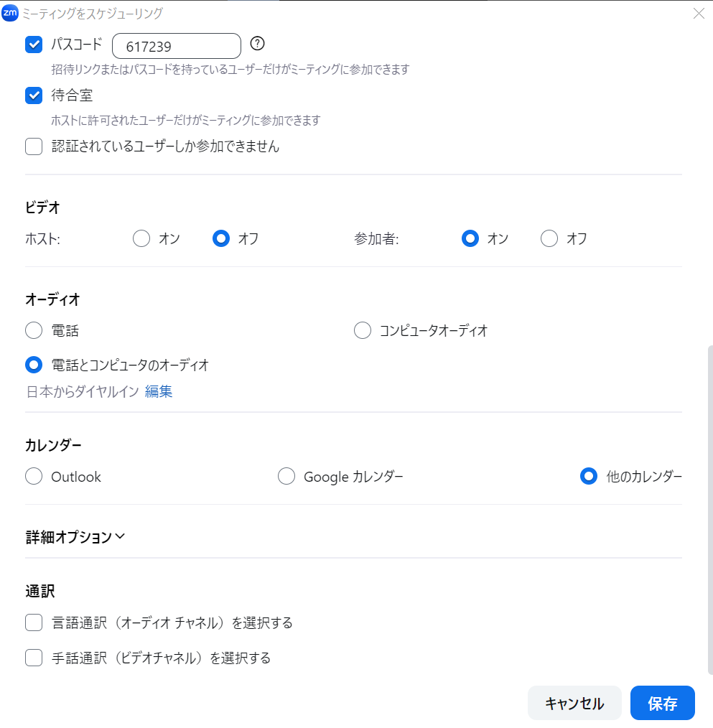Click the vertical scrollbar thumb
The image size is (713, 728).
709,509
